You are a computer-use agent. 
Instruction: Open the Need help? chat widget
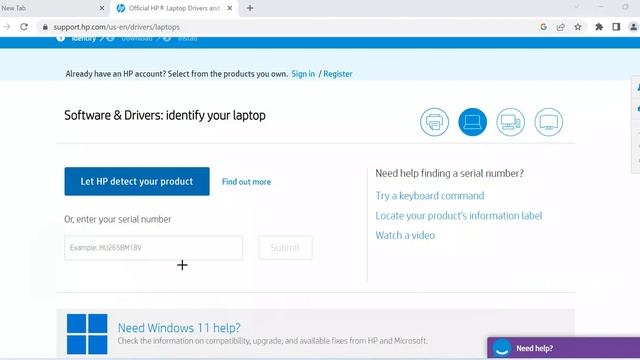point(564,348)
